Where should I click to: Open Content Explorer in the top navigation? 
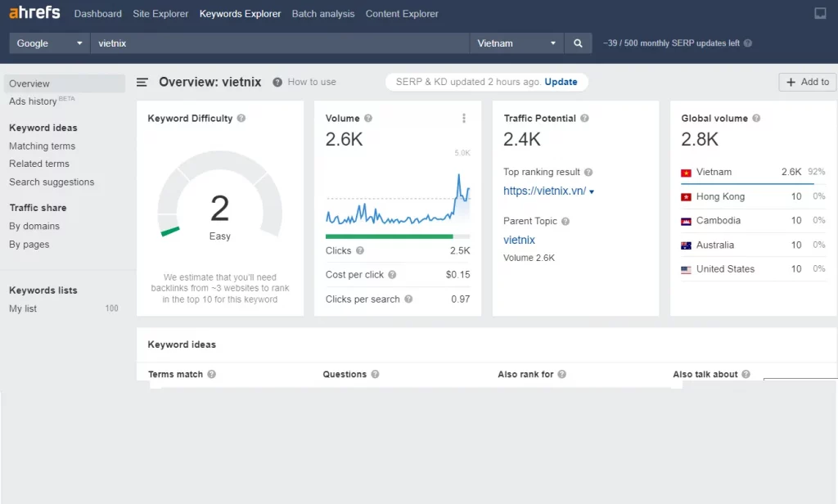pos(402,14)
